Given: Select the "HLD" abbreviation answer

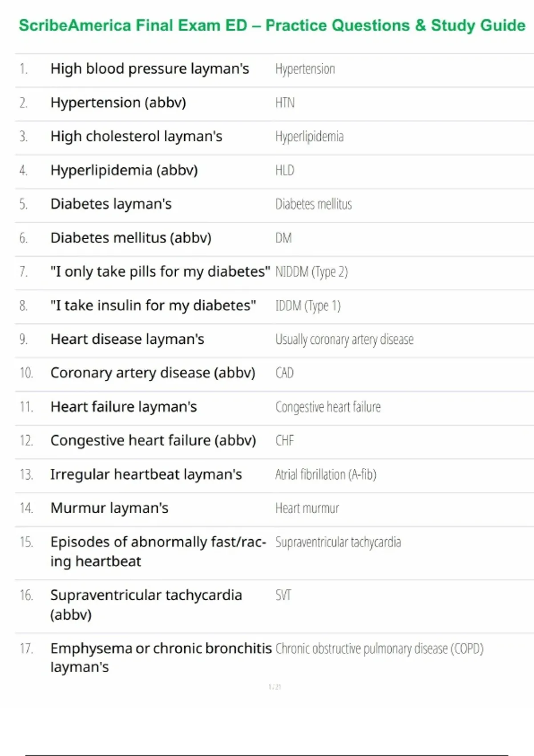Looking at the screenshot, I should pyautogui.click(x=285, y=170).
